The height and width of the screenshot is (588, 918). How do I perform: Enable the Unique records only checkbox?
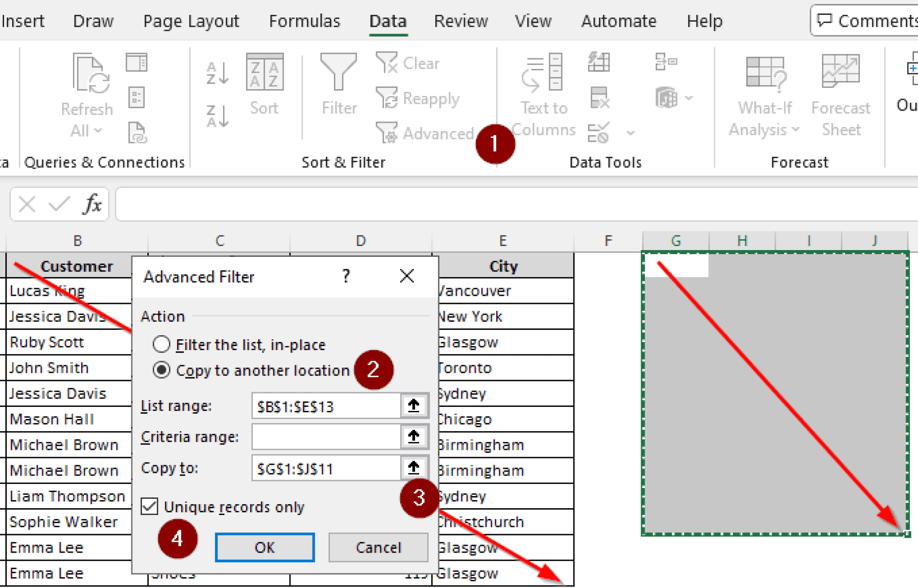pos(149,506)
